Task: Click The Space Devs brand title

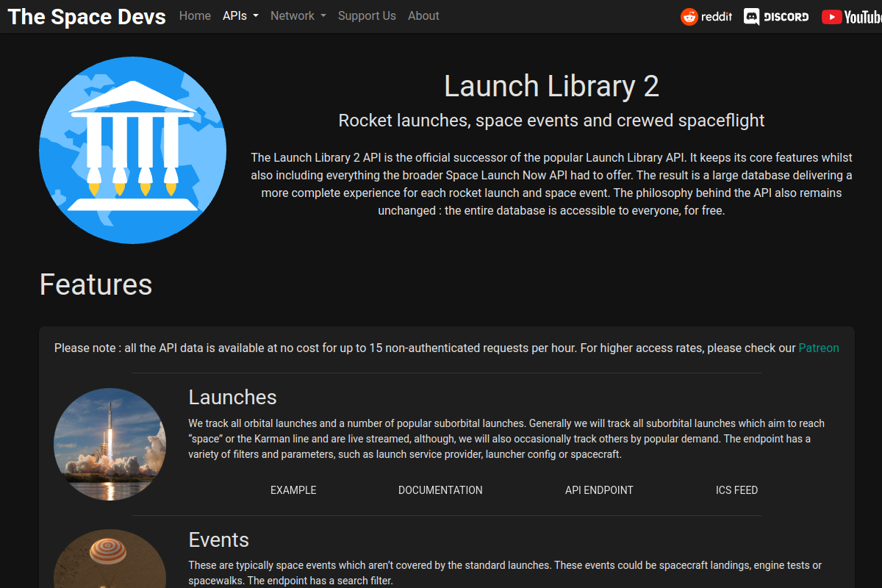Action: pos(87,16)
